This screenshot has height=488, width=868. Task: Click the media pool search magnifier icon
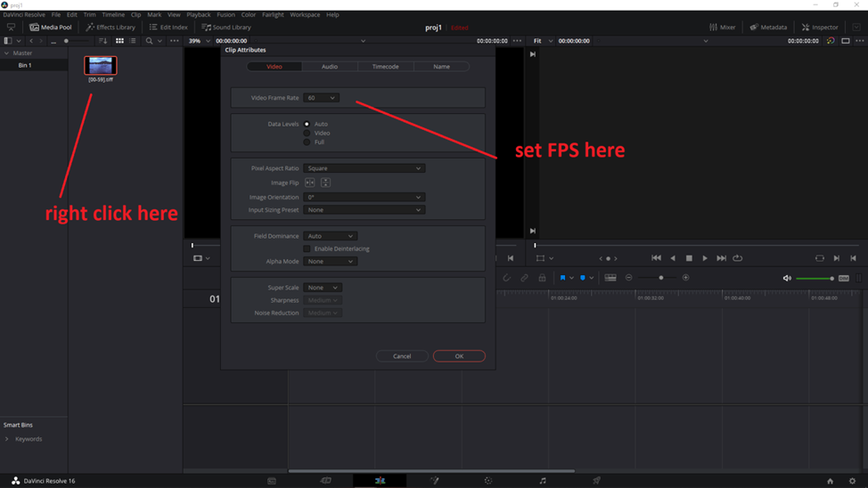(x=149, y=41)
